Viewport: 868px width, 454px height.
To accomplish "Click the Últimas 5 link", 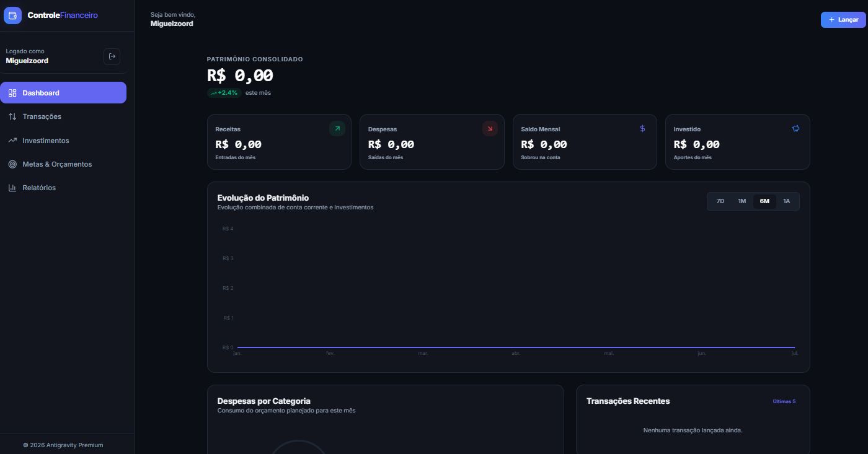I will (x=784, y=401).
